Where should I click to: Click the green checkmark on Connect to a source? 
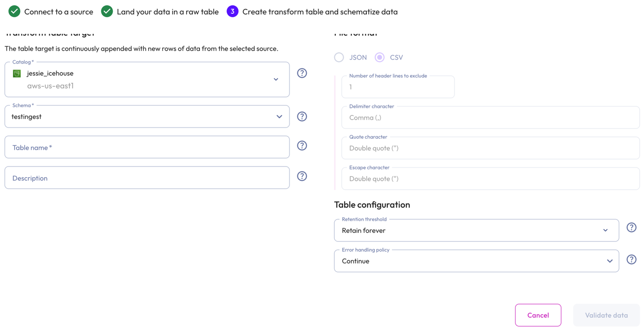14,11
